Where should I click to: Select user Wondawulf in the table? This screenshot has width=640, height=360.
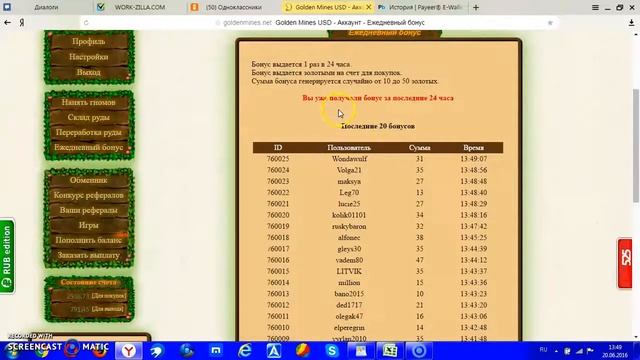tap(349, 159)
